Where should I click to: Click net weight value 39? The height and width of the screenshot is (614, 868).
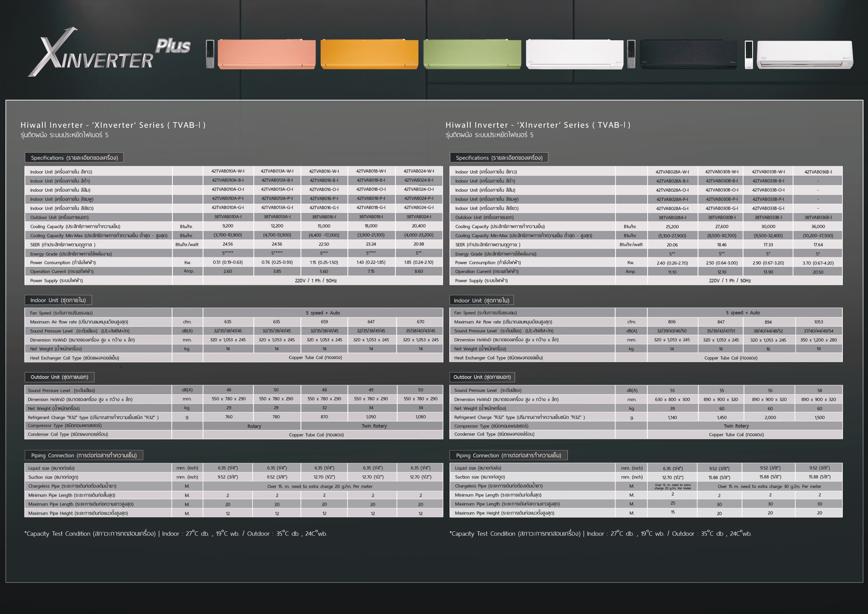[672, 409]
